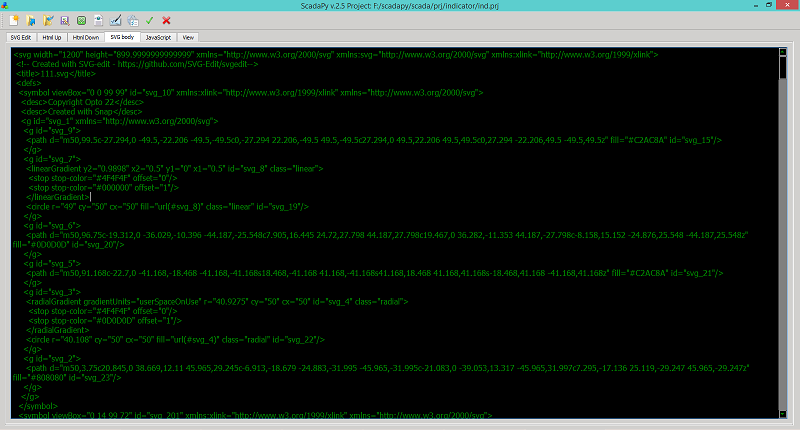This screenshot has height=430, width=800.
Task: Click the scrollbar up arrow
Action: point(783,52)
